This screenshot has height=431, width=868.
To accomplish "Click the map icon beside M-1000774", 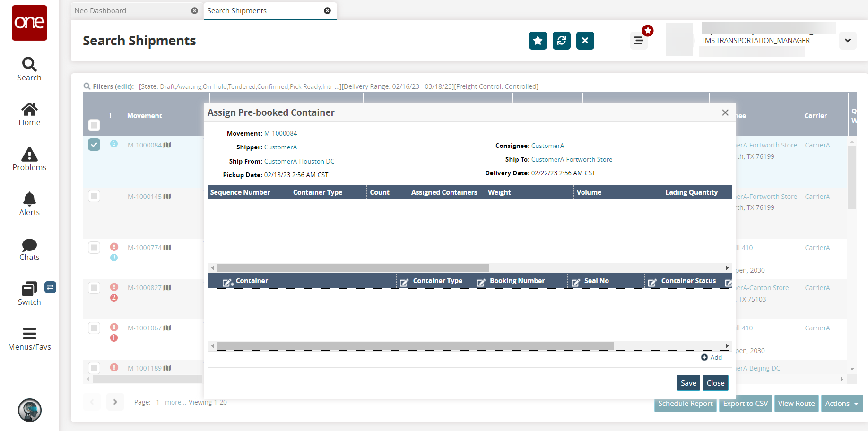I will coord(167,248).
